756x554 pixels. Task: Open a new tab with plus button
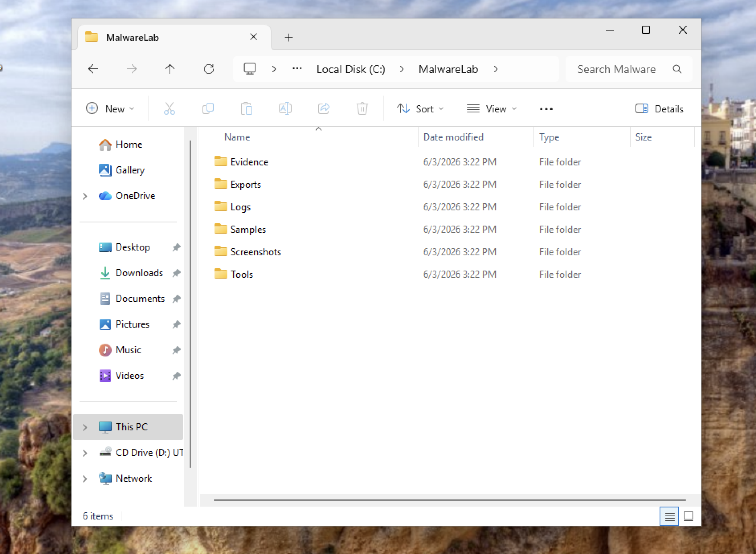click(289, 37)
